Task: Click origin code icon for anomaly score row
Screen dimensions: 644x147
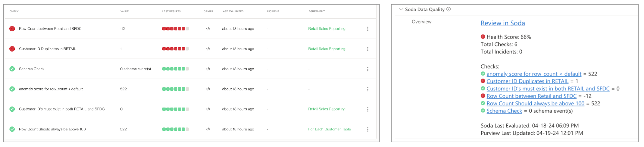Action: (208, 89)
